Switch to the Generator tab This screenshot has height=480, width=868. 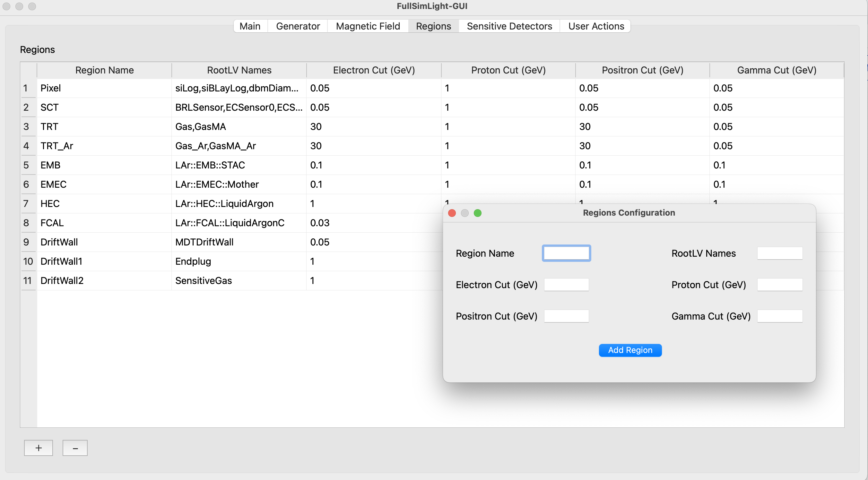coord(298,26)
